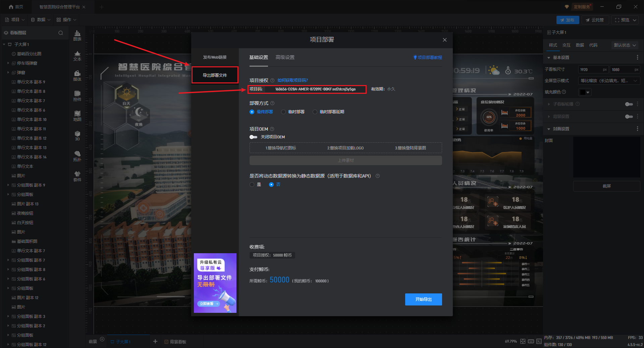
Task: Open more options for 封面设置 section
Action: click(638, 129)
